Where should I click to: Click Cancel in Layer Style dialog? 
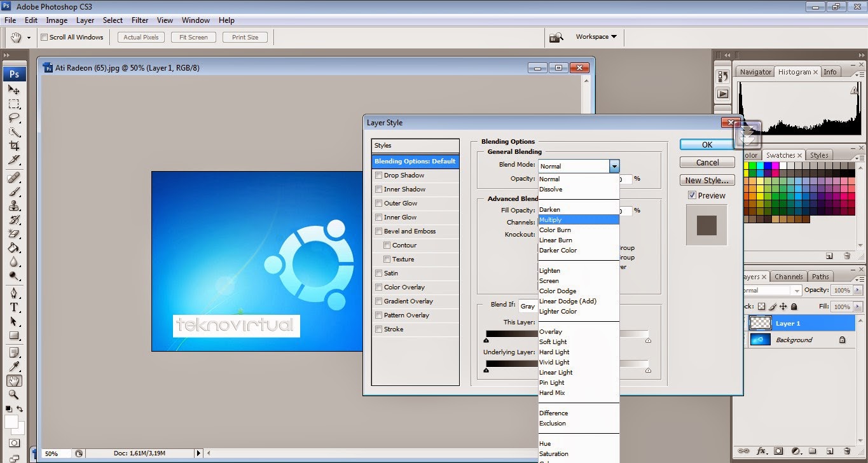707,162
